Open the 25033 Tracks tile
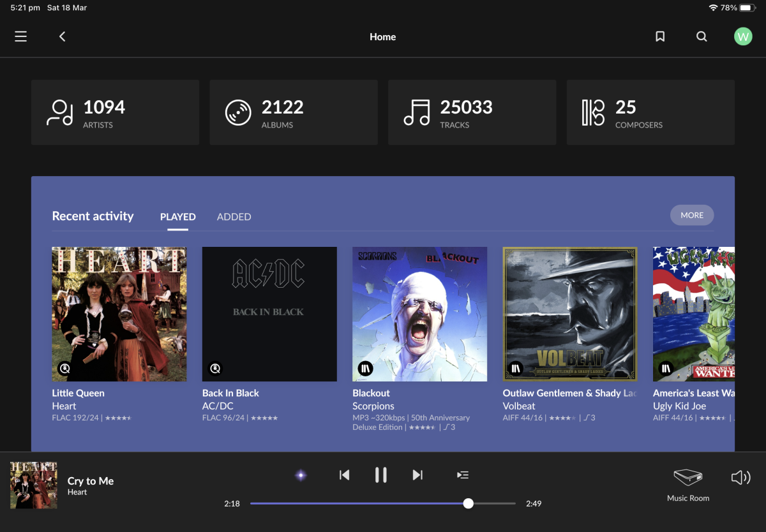The image size is (766, 532). (x=472, y=112)
